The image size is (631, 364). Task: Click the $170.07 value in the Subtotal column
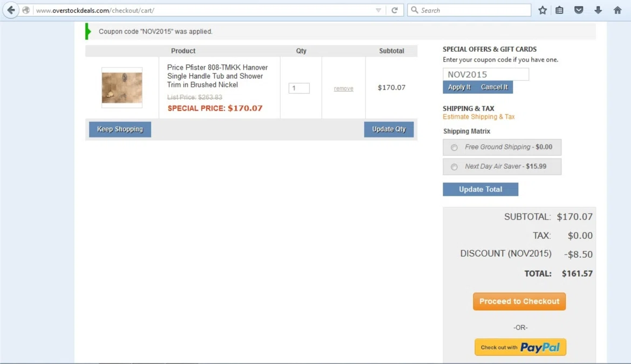click(392, 88)
